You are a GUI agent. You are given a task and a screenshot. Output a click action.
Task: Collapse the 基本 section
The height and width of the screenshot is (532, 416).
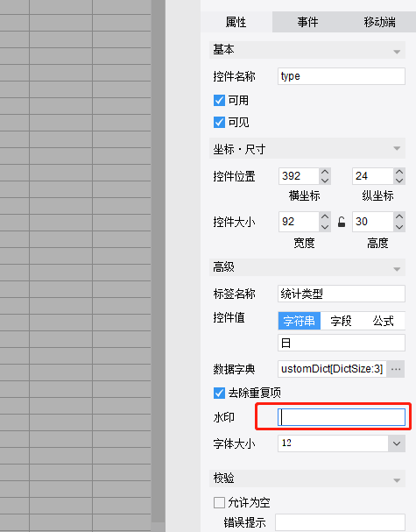point(397,52)
